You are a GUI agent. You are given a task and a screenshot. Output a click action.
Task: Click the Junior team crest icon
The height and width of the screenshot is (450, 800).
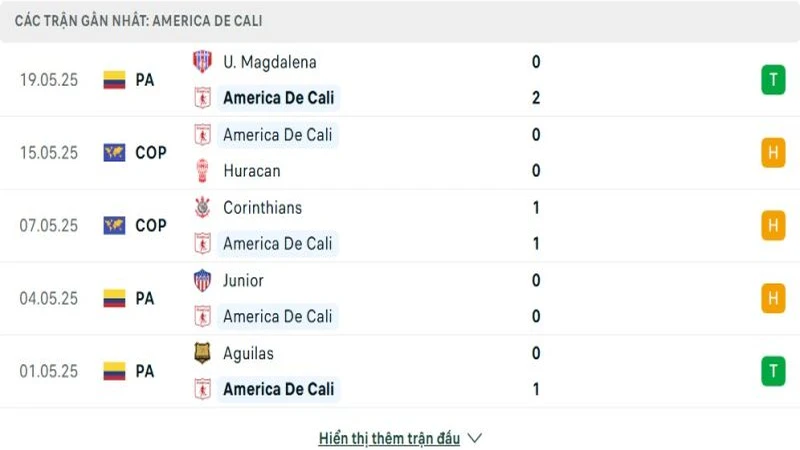coord(202,281)
